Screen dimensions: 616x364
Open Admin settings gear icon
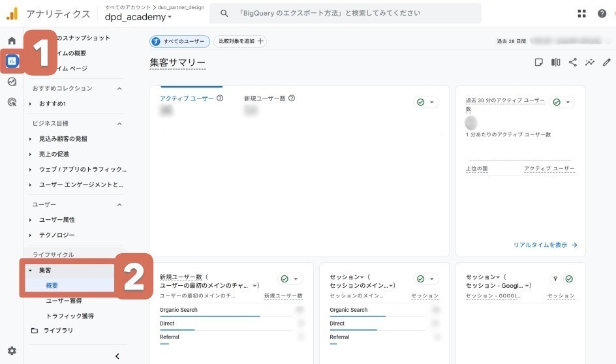(12, 350)
